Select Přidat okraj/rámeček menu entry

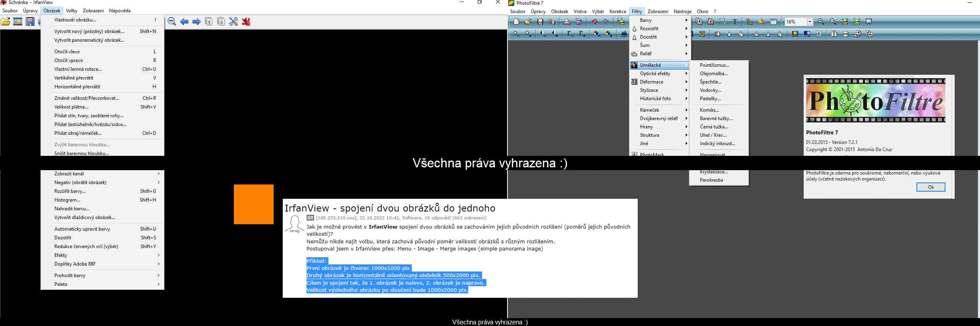pyautogui.click(x=102, y=133)
